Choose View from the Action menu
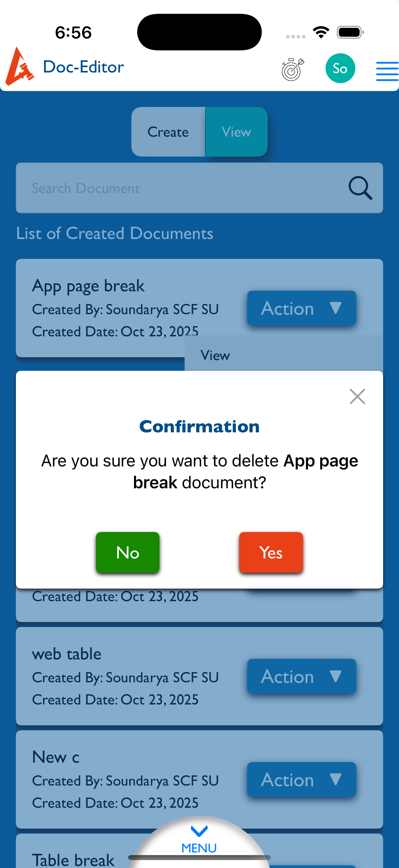 tap(215, 356)
